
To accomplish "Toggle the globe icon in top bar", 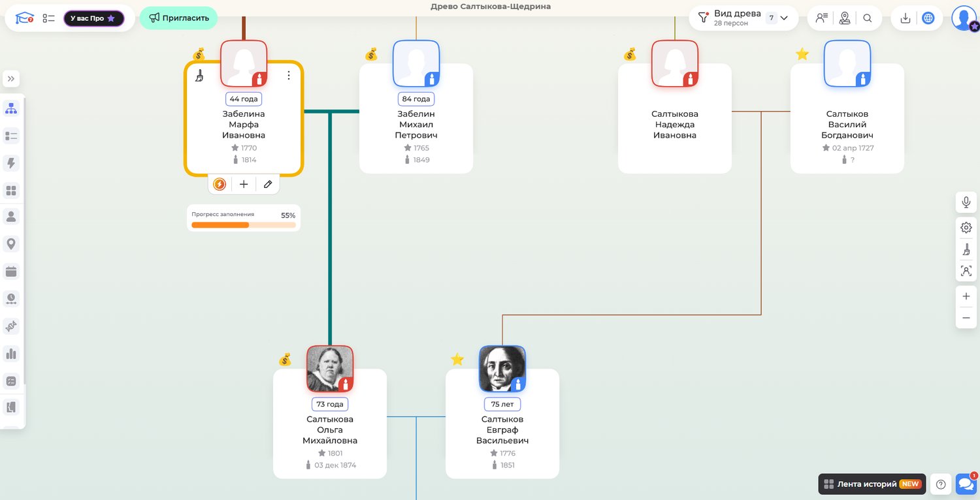I will 928,18.
